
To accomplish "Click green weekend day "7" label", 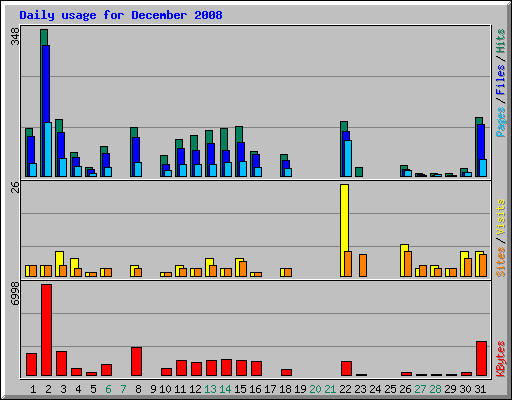I will point(123,389).
